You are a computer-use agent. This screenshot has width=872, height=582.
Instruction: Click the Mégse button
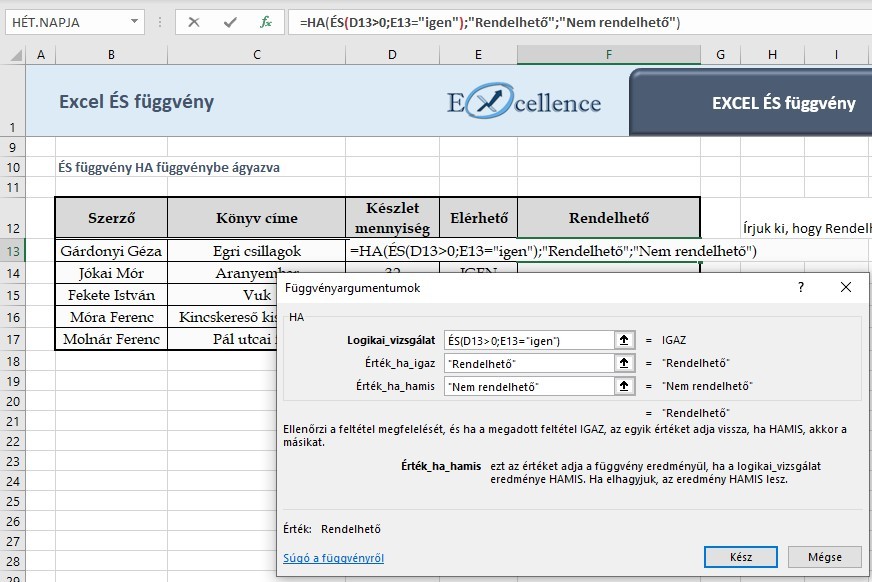coord(825,557)
